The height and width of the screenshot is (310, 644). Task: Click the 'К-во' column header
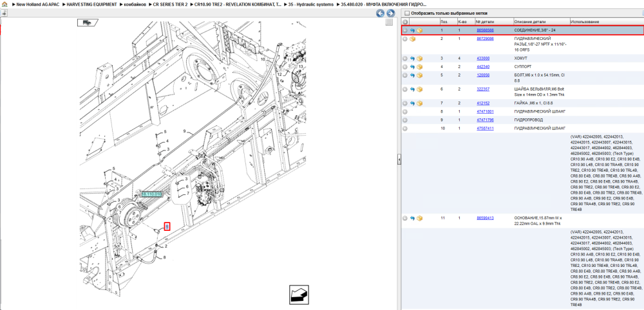pyautogui.click(x=462, y=22)
